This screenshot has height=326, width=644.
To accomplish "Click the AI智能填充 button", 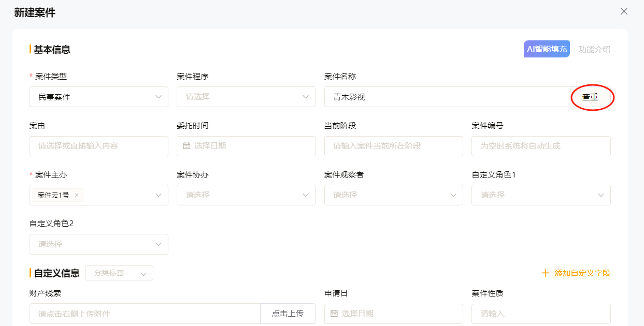I will pyautogui.click(x=547, y=49).
